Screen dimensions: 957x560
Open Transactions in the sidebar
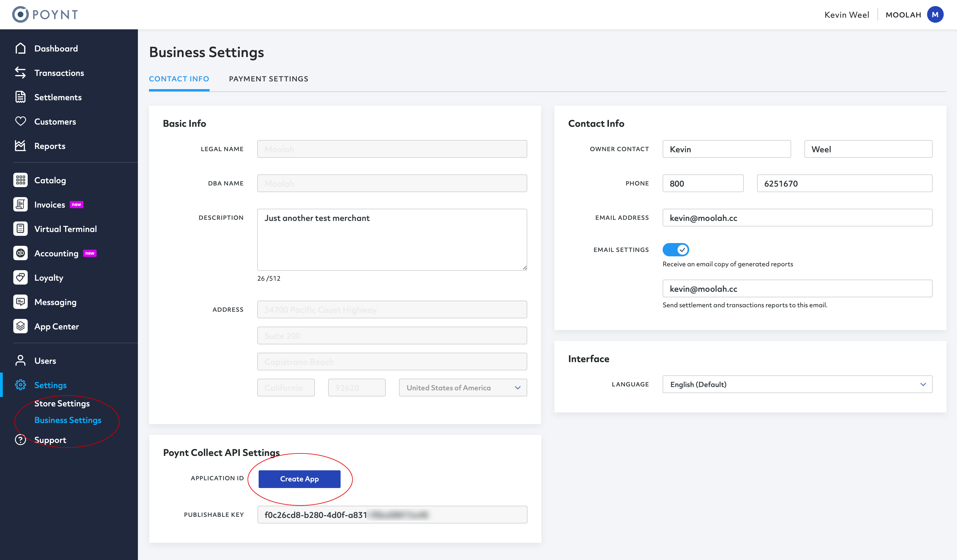click(x=59, y=73)
